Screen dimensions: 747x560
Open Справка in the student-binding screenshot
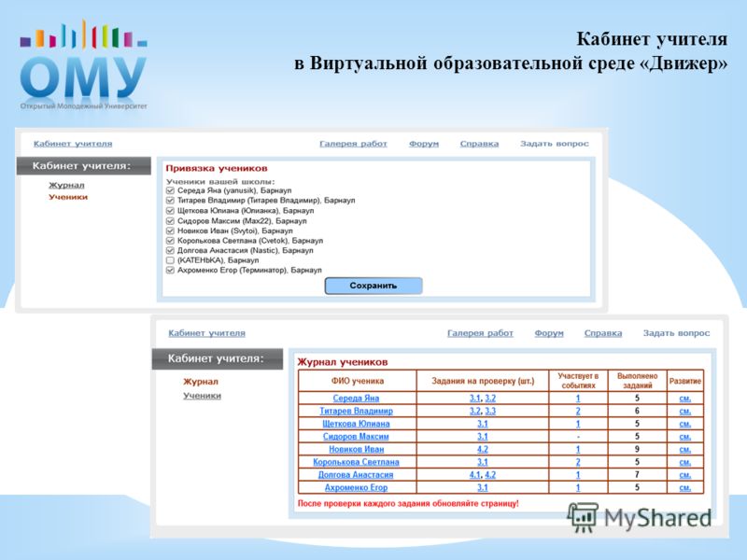point(479,144)
